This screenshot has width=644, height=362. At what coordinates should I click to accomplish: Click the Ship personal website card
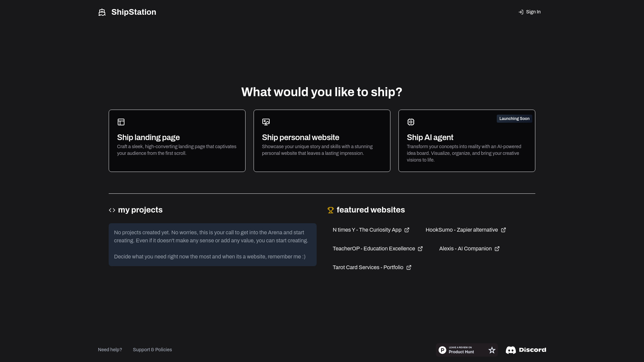(x=322, y=140)
